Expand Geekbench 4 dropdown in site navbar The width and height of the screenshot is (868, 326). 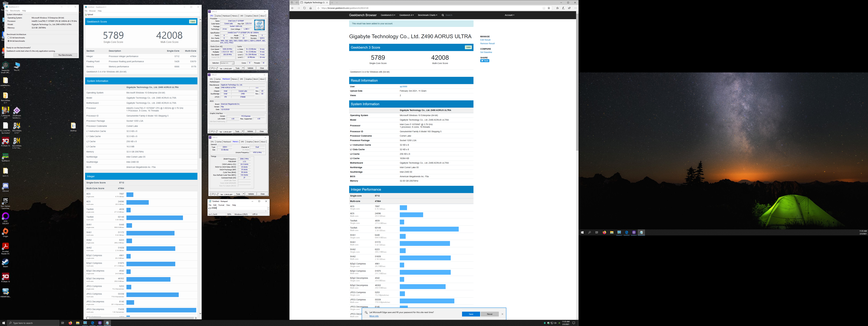[x=406, y=15]
